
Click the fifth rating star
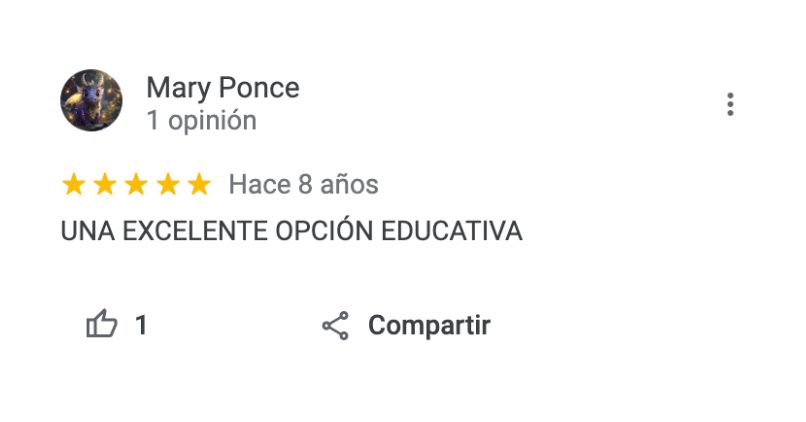click(x=199, y=185)
